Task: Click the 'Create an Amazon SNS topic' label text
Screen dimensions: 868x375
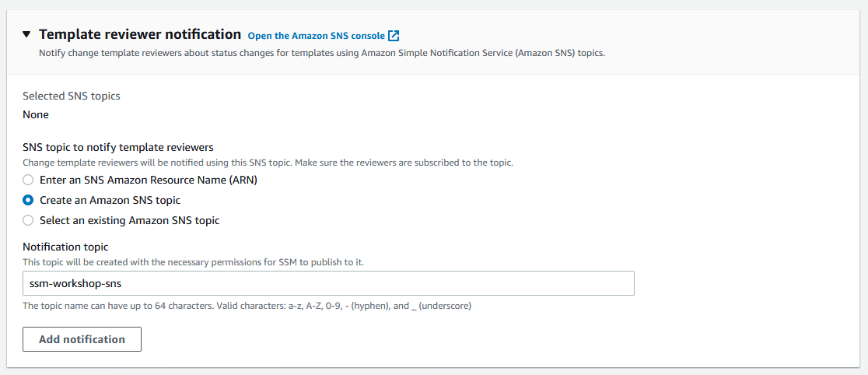Action: pos(110,200)
